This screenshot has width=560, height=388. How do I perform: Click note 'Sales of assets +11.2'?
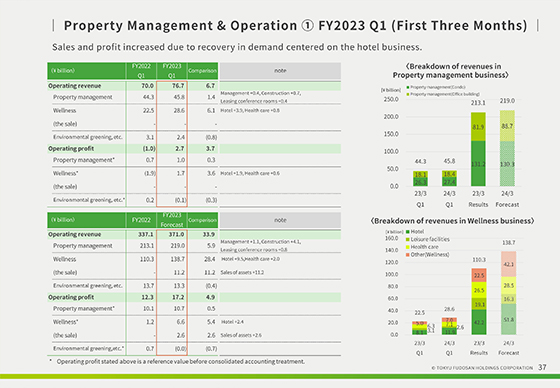242,272
